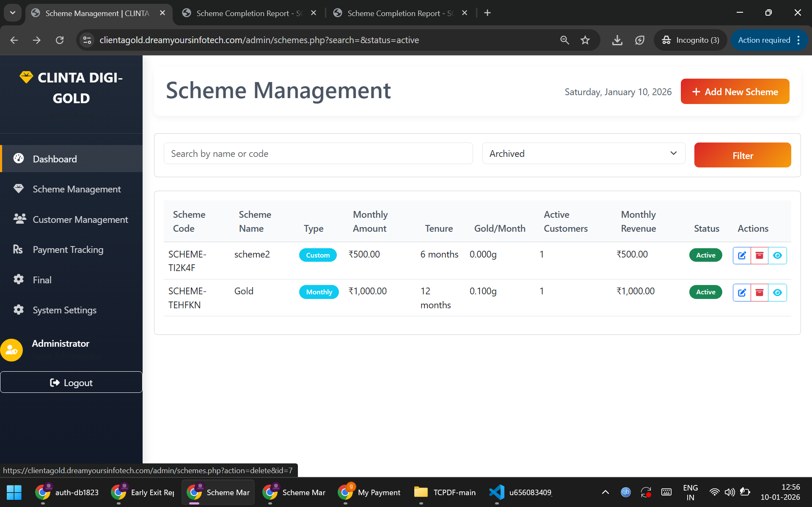The width and height of the screenshot is (812, 507).
Task: Show hidden system tray icons
Action: click(605, 492)
